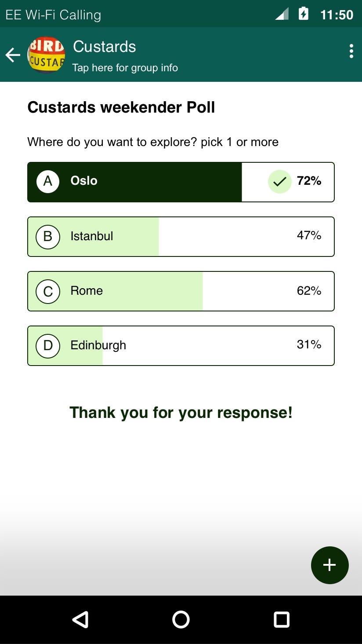Tap the Custards weekender Poll heading

coord(121,107)
